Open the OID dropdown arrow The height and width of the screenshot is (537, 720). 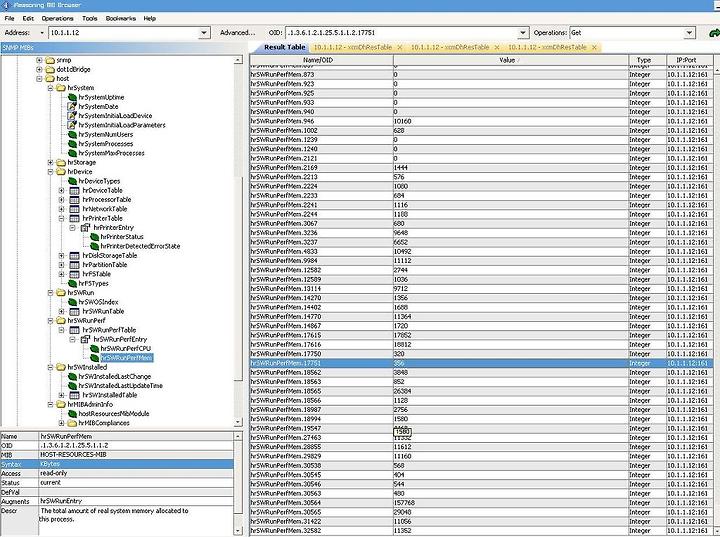(523, 33)
